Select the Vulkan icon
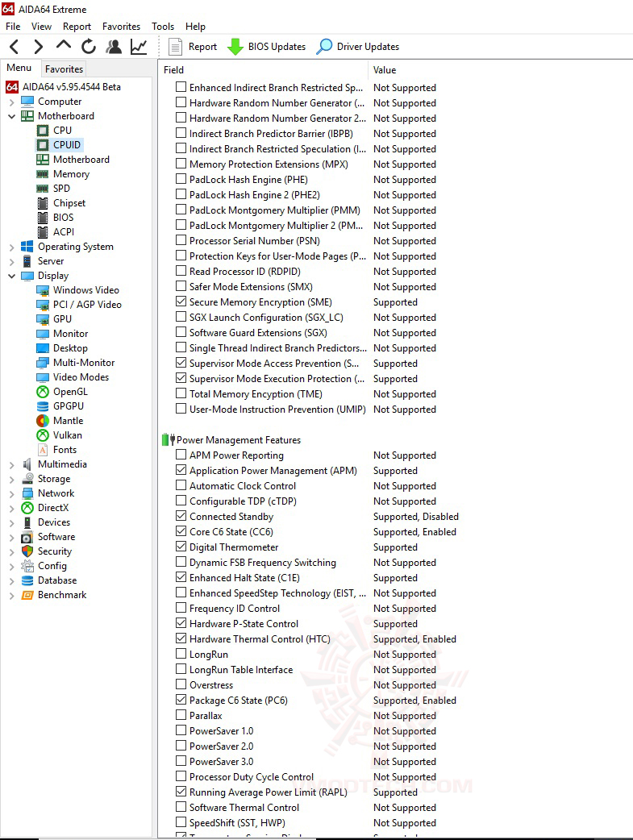Screen dimensions: 633x840 click(x=43, y=435)
